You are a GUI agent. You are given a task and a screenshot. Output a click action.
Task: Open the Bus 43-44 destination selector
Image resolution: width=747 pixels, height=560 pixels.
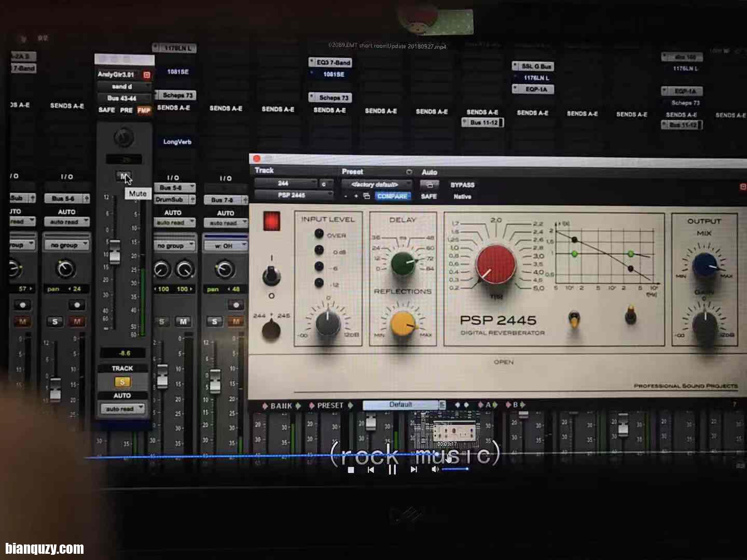click(x=123, y=98)
